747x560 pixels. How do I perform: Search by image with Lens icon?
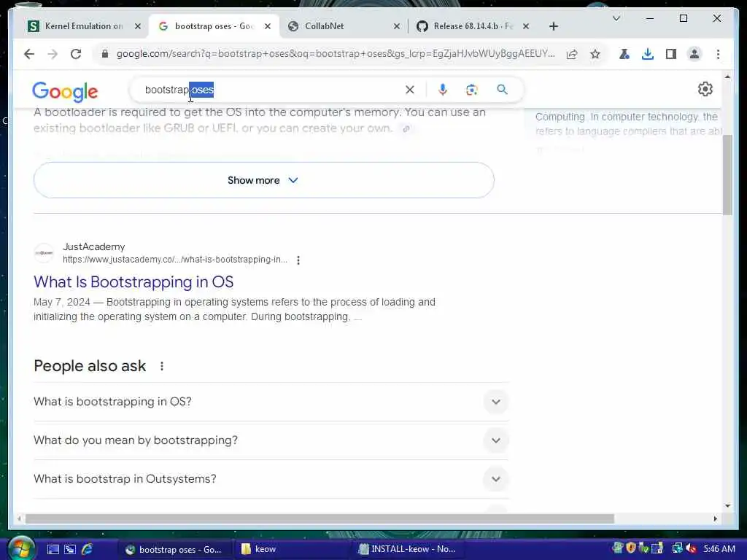pos(472,90)
